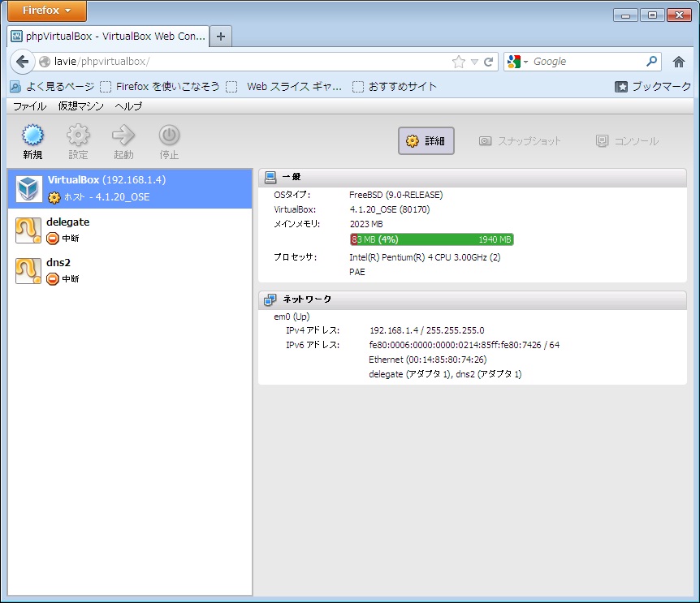Click the Intel(R) Pentium(R) 4 processor text

(x=425, y=257)
